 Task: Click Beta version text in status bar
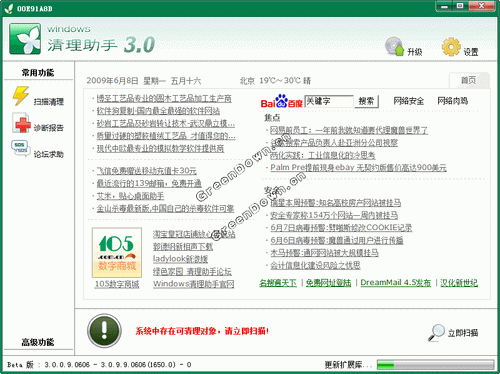(99, 365)
